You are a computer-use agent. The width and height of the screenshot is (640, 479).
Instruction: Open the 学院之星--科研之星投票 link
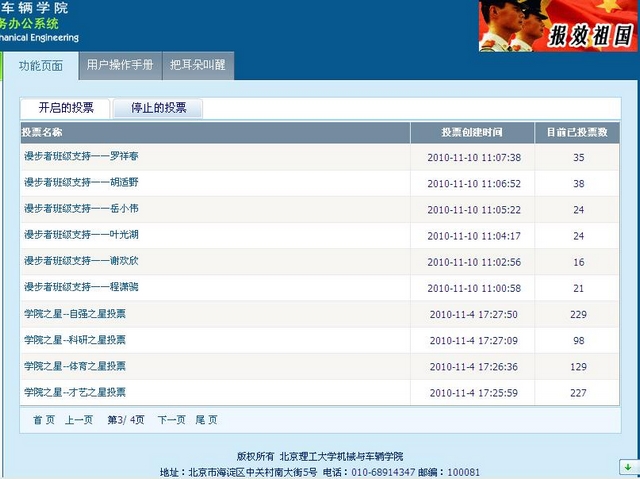coord(75,340)
